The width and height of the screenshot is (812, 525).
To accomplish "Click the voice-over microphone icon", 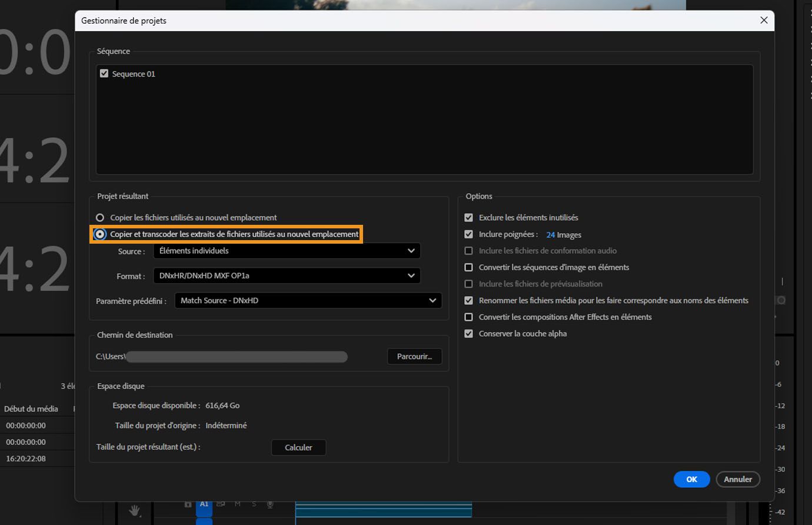I will click(271, 504).
